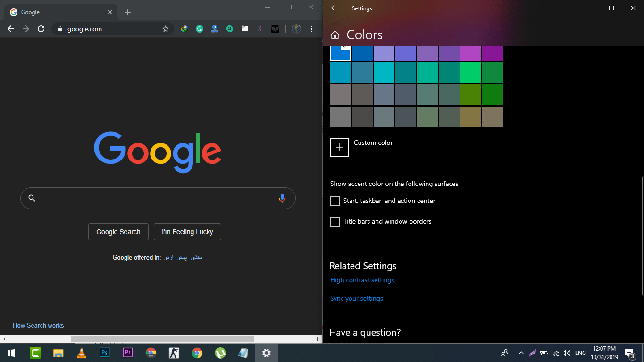Open uTorrent from the taskbar
Screen dimensions: 644x362
pyautogui.click(x=220, y=353)
